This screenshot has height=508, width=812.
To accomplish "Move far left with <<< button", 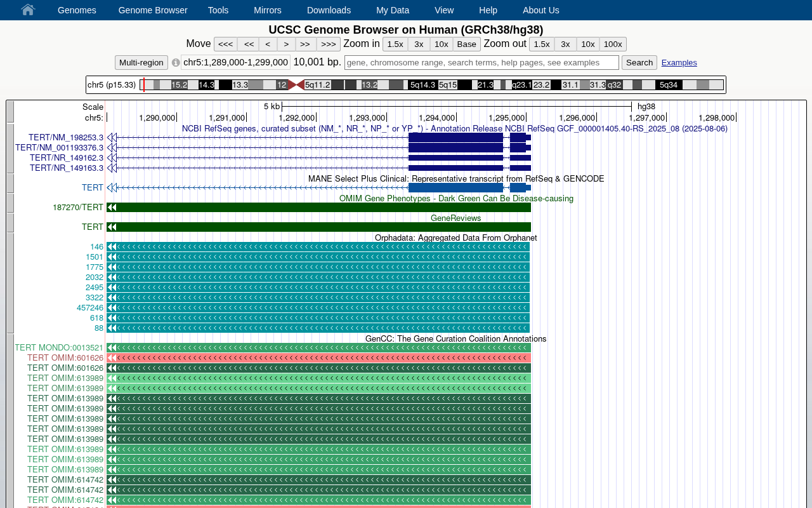I will [226, 44].
